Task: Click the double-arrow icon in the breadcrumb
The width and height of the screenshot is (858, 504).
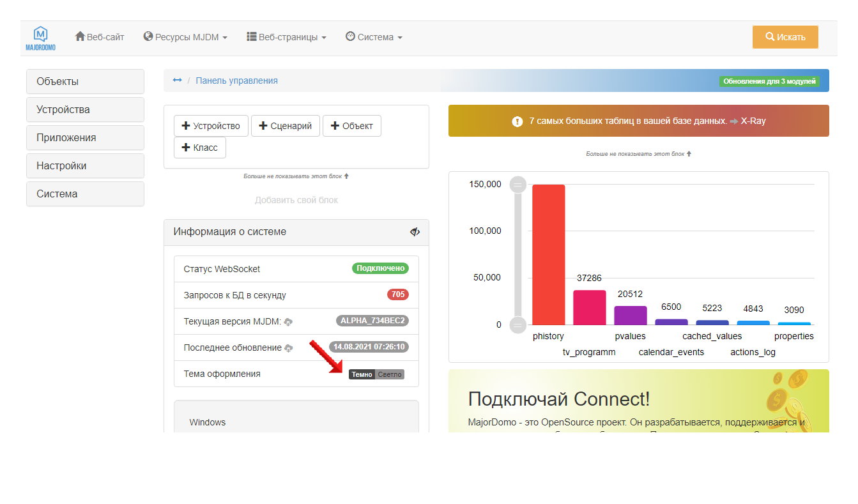Action: tap(178, 80)
